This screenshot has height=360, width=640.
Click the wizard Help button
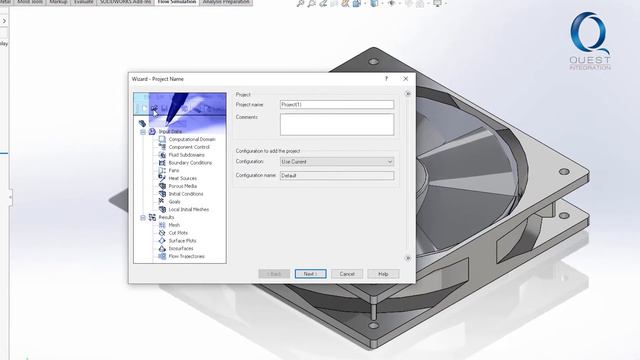click(x=383, y=274)
